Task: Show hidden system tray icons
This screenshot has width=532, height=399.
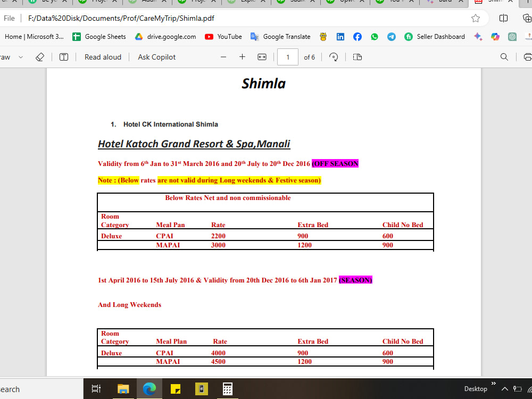Action: click(x=505, y=389)
